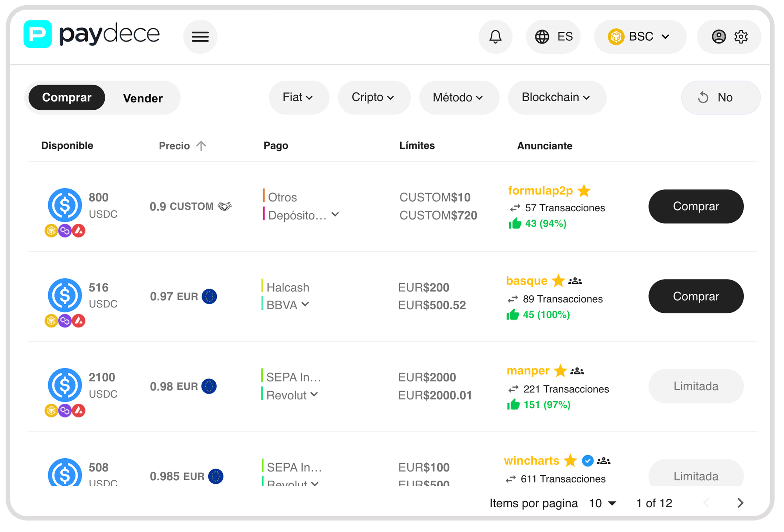Click the ES language globe icon
This screenshot has height=532, width=784.
pos(542,36)
